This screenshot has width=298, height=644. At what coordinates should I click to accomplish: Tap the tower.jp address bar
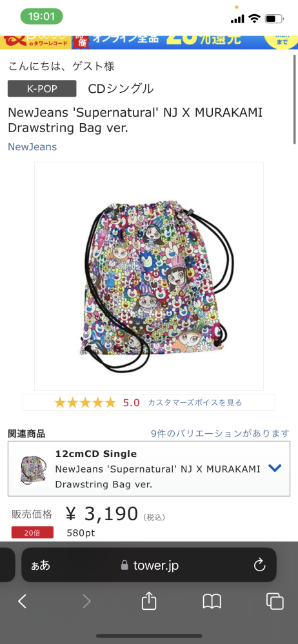click(149, 565)
